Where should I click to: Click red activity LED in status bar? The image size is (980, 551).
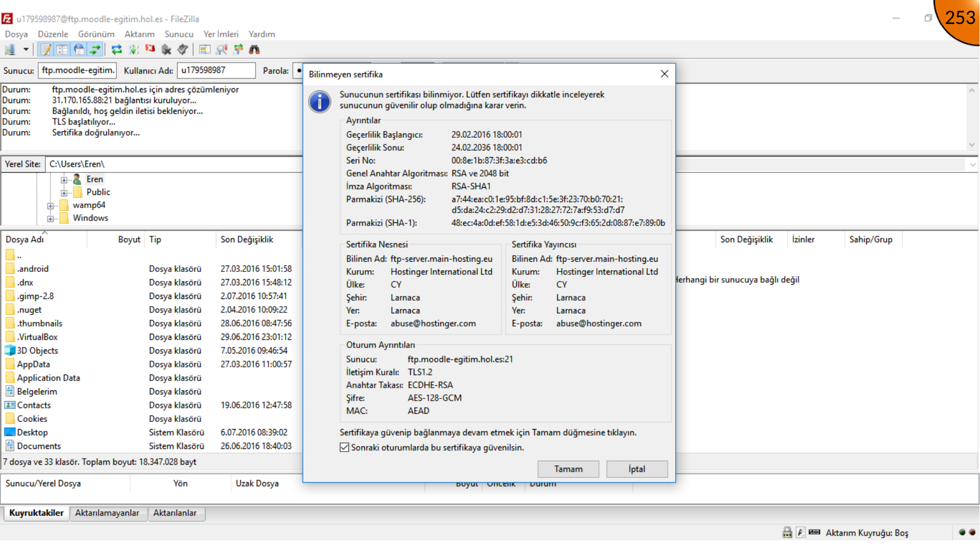point(972,532)
